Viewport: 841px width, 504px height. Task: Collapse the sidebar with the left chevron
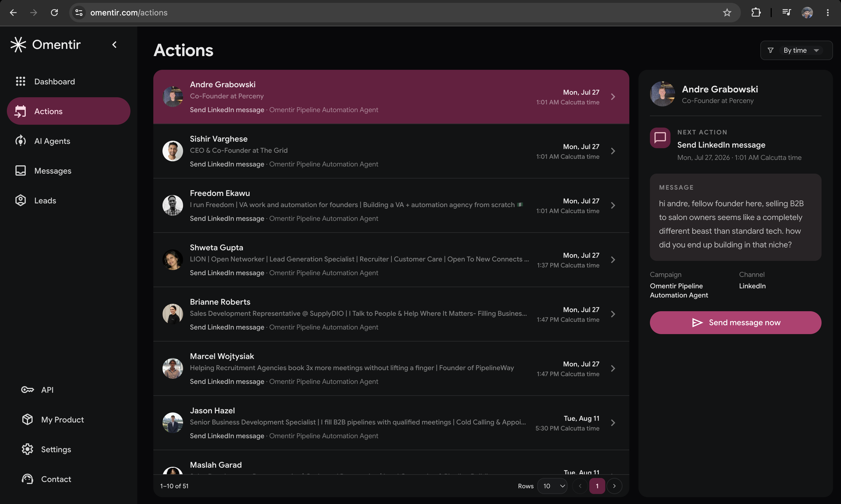point(114,45)
